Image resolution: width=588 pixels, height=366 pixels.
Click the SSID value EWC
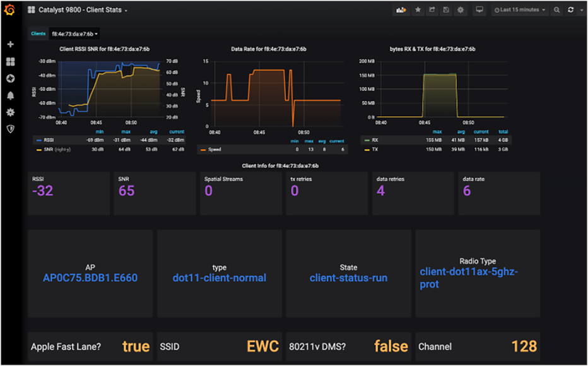coord(262,346)
